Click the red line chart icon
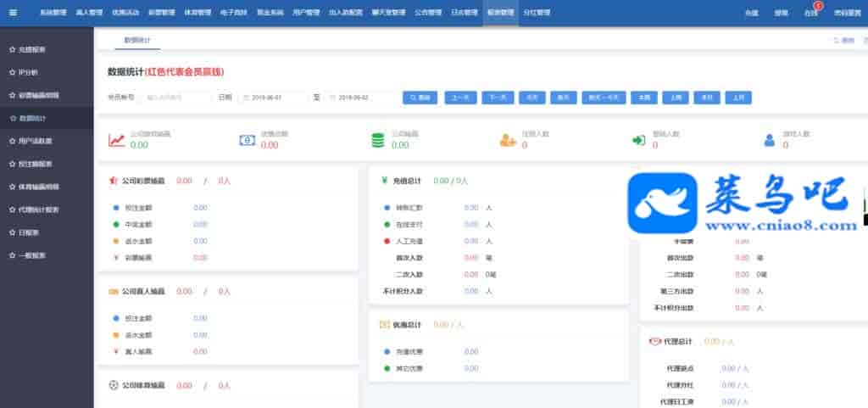 [x=116, y=140]
